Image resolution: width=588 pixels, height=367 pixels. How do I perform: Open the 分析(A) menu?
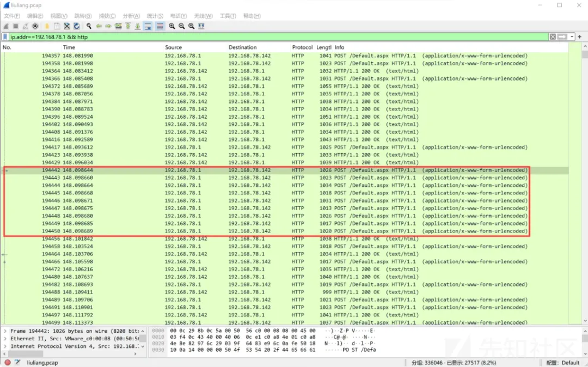pyautogui.click(x=131, y=16)
